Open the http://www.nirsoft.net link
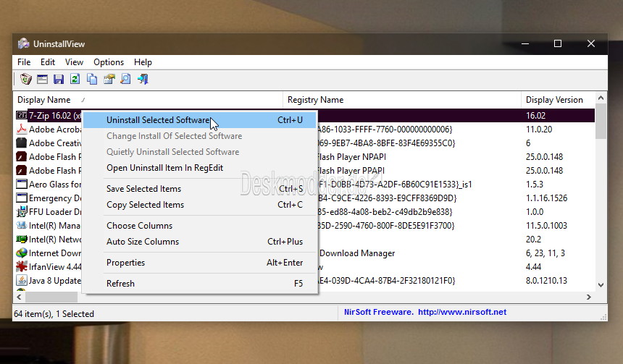623x364 pixels. click(x=462, y=312)
